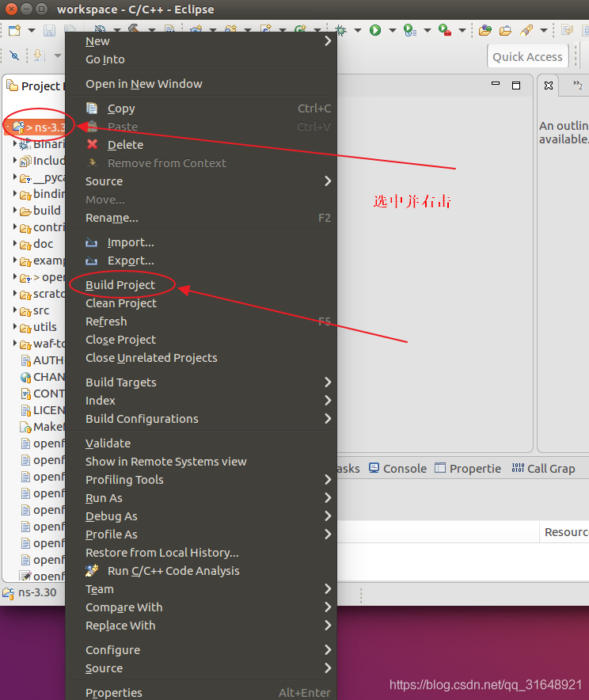
Task: Minimize the editor area view
Action: (496, 84)
